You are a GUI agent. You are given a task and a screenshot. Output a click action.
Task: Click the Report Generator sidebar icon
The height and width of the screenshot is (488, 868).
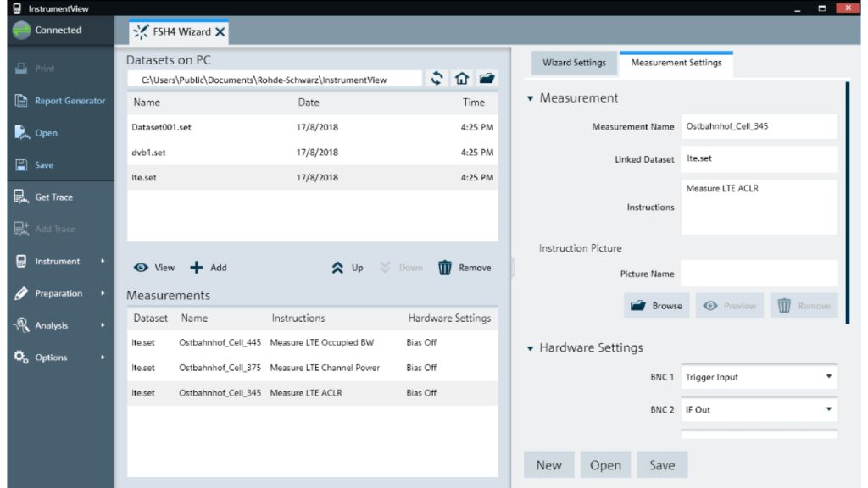coord(22,101)
